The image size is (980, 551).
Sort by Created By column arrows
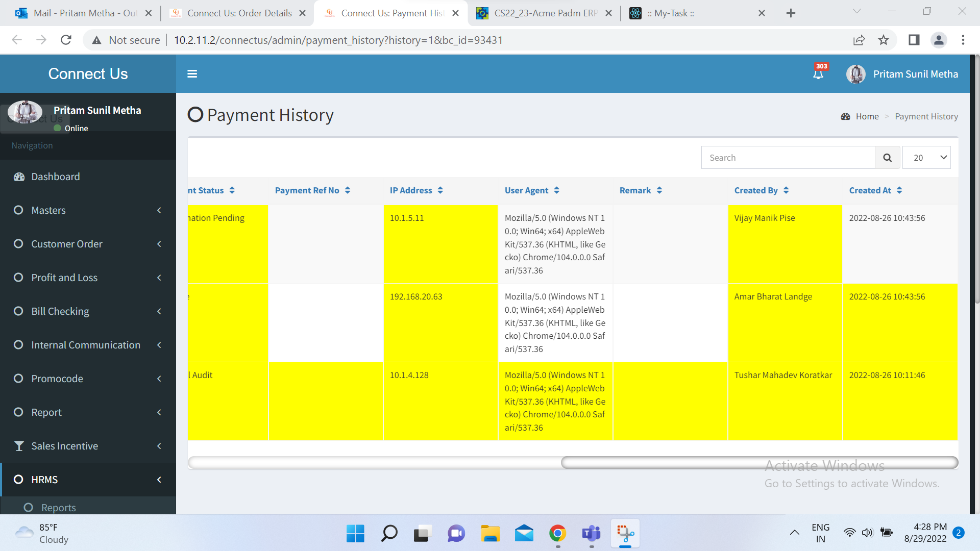(786, 190)
